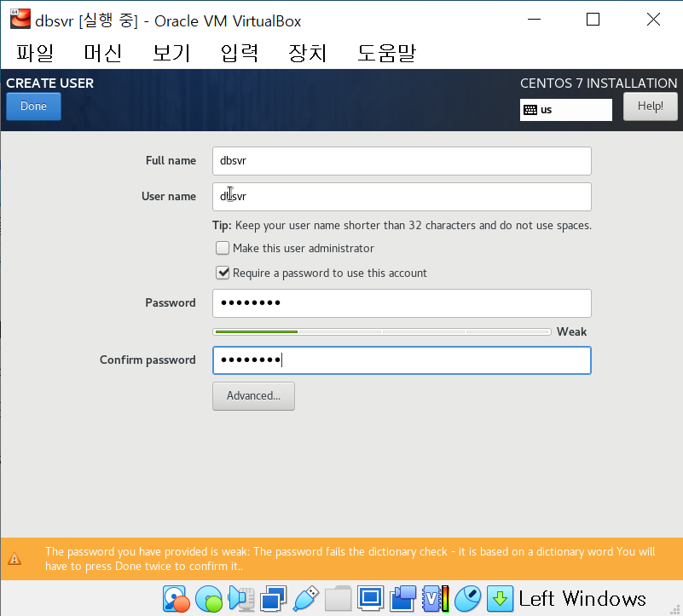683x616 pixels.
Task: Click the weak password warning message text
Action: click(350, 559)
